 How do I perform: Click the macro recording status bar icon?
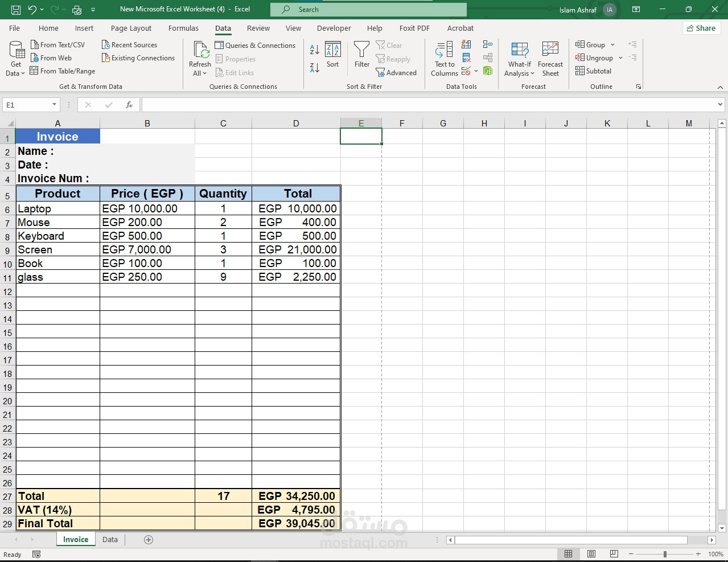[36, 554]
